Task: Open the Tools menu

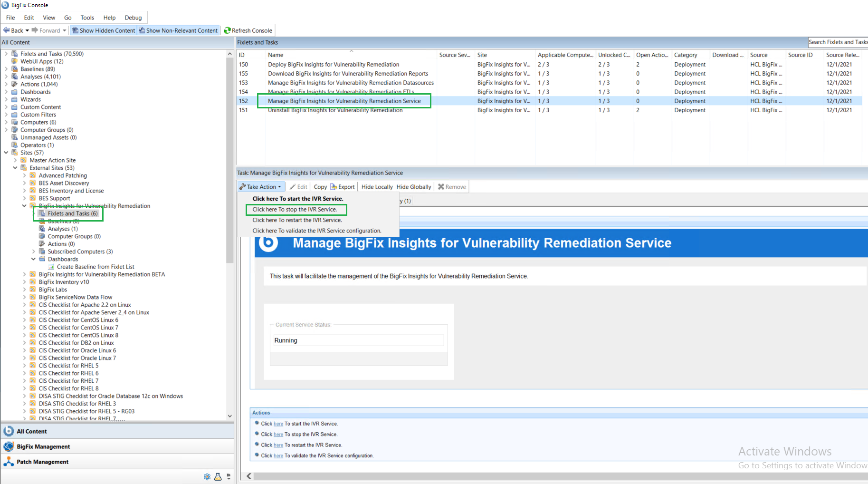Action: (87, 18)
